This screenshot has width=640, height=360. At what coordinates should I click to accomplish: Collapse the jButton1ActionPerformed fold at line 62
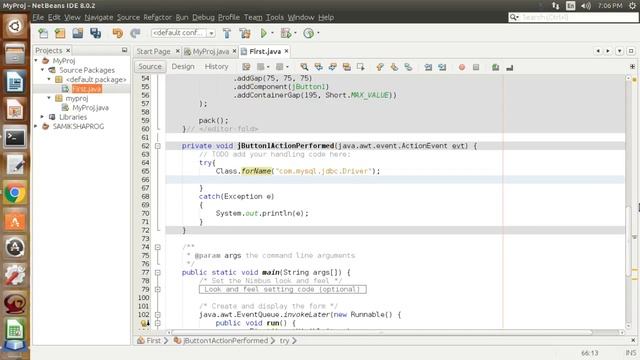(x=158, y=146)
